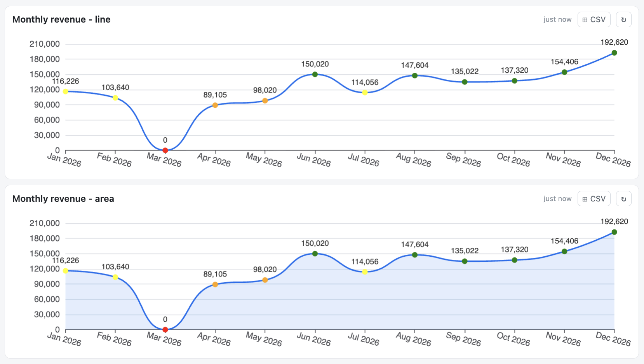This screenshot has width=644, height=364.
Task: Click the 116,226 label in line chart
Action: [66, 81]
